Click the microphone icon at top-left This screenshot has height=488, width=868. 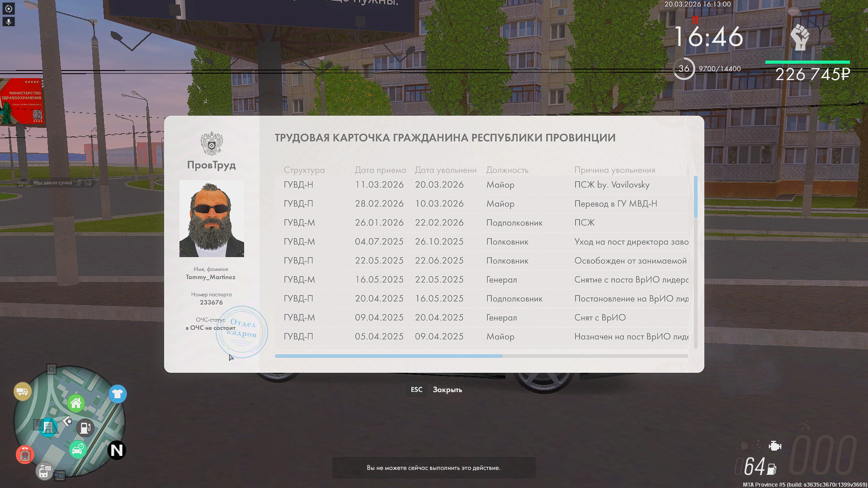coord(8,22)
